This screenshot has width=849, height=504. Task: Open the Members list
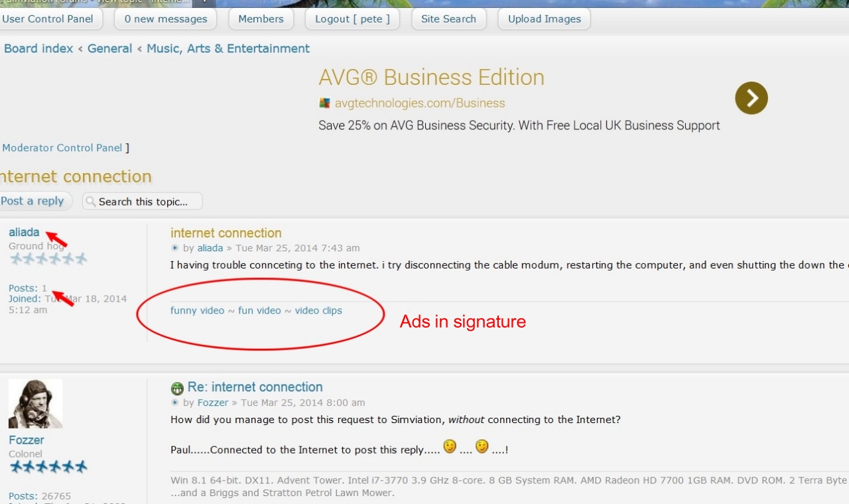click(261, 19)
